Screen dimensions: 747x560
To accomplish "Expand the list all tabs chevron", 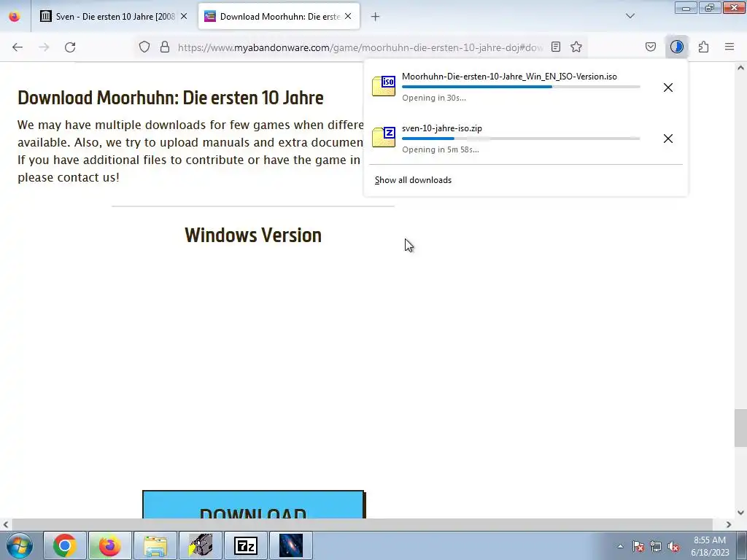I will (x=630, y=16).
